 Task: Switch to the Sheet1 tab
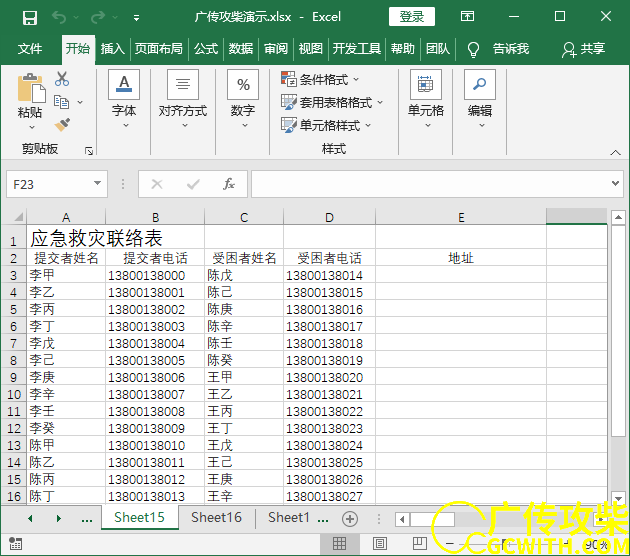pos(288,517)
